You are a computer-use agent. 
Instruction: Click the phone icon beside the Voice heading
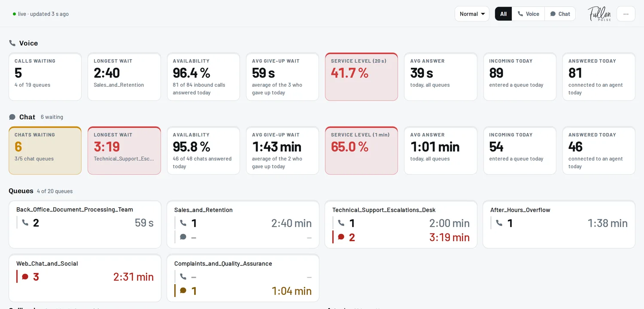12,43
